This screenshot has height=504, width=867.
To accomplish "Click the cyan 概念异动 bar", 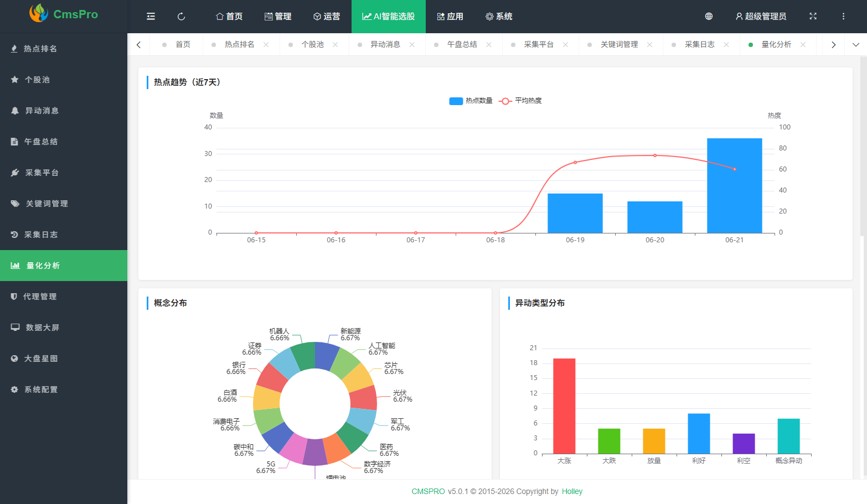I will coord(788,436).
